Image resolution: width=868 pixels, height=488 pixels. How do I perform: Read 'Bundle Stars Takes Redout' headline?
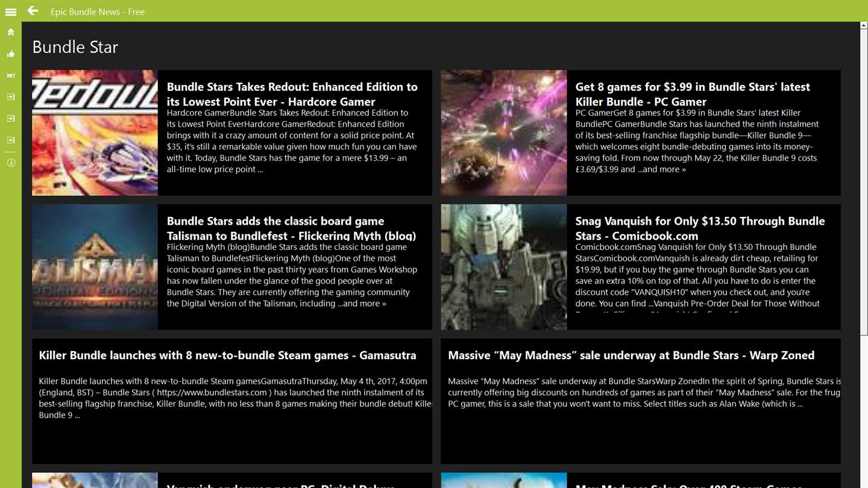coord(292,94)
